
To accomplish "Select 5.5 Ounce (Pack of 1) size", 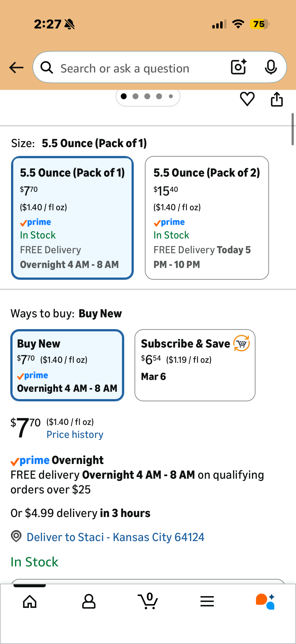I will pos(72,218).
